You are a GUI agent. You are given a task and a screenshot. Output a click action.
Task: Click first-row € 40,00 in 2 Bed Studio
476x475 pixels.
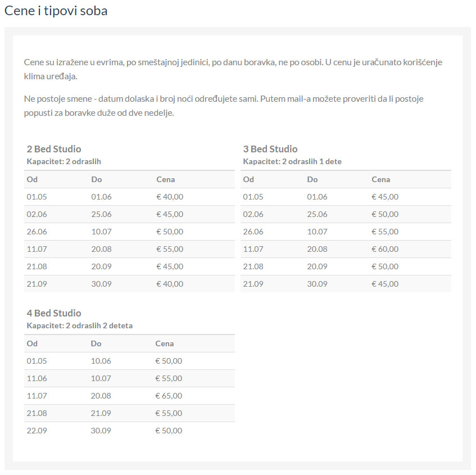[x=170, y=197]
